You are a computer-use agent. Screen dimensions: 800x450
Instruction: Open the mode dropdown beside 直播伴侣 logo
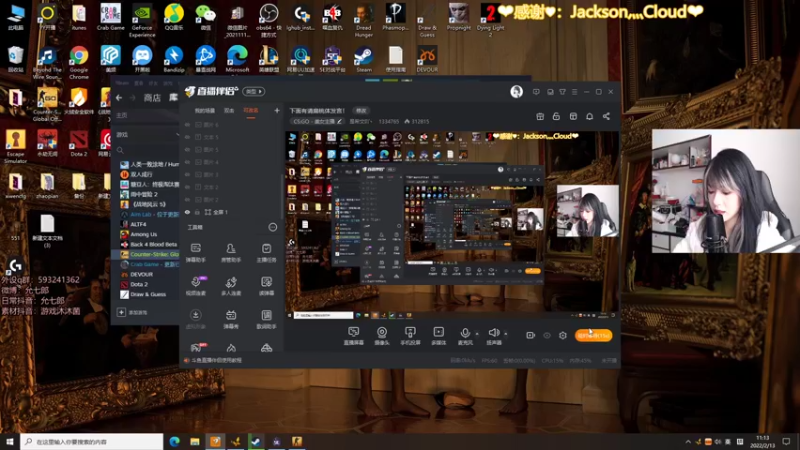(x=254, y=91)
